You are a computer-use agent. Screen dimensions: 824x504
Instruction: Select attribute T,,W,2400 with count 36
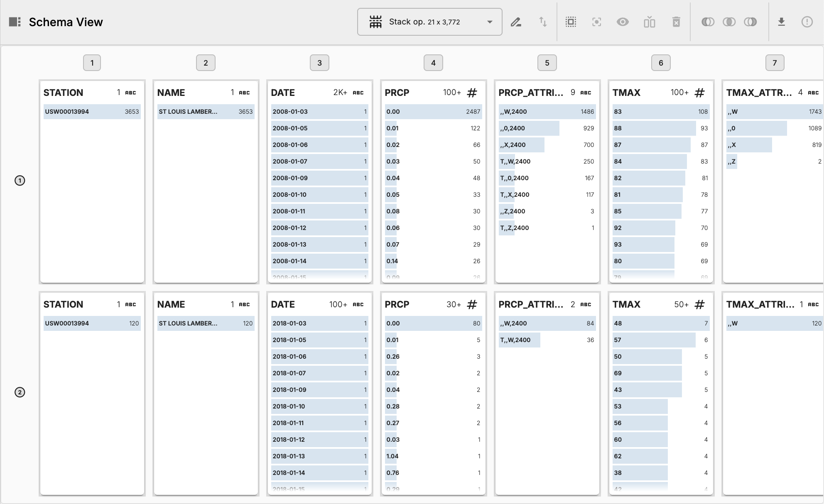[x=547, y=340]
